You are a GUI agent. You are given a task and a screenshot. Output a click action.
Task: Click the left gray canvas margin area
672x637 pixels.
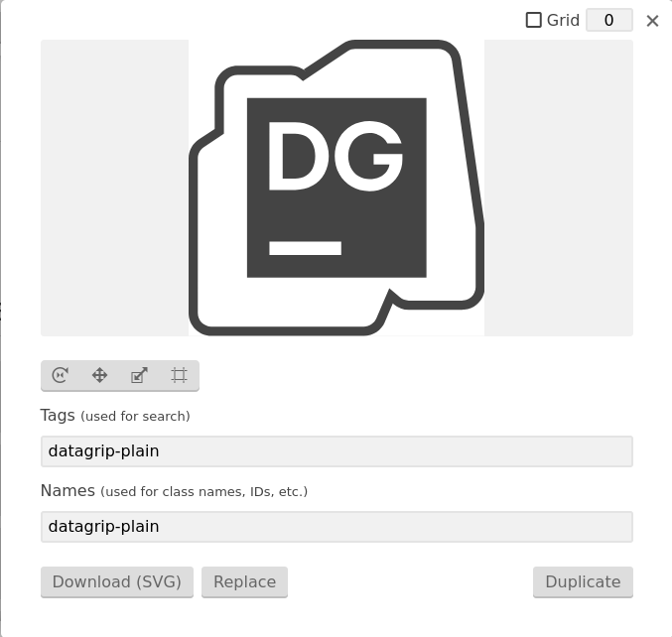pyautogui.click(x=114, y=188)
